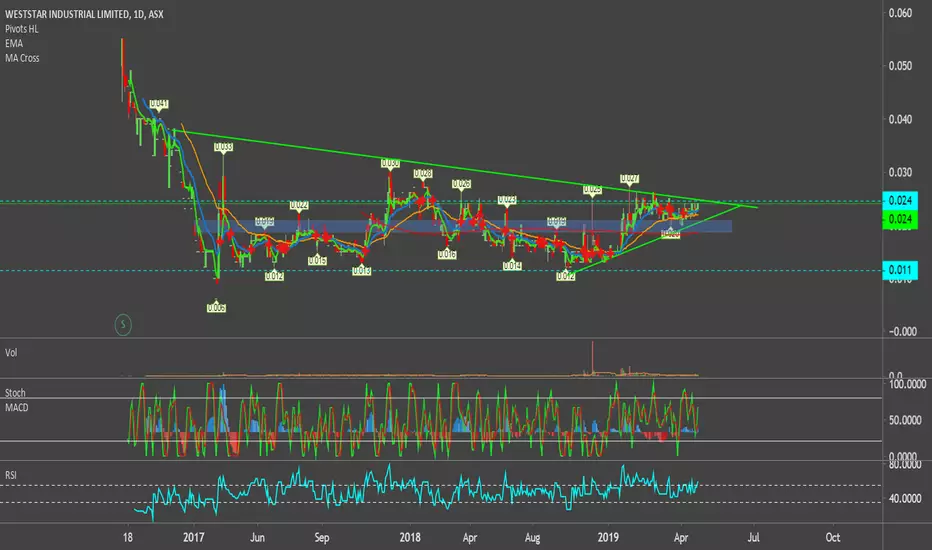Click the Jul label on time axis
The width and height of the screenshot is (932, 550).
(753, 538)
